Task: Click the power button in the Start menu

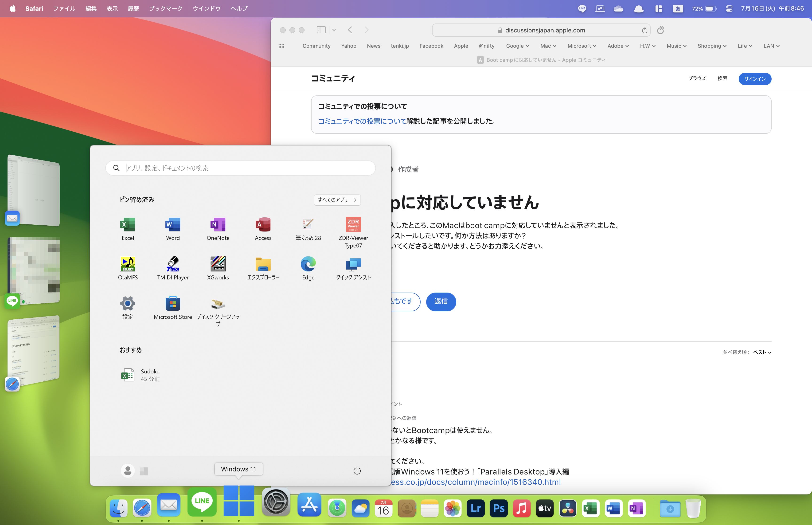Action: [357, 471]
